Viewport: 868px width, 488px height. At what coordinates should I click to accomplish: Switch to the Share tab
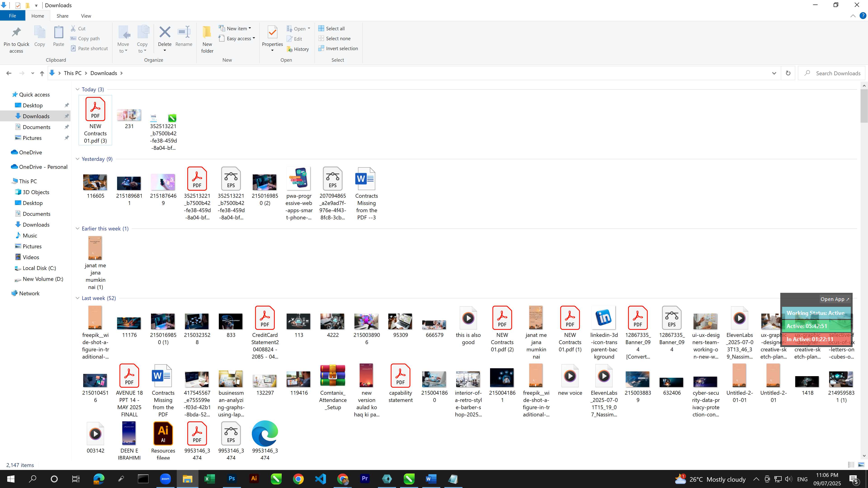(x=62, y=16)
